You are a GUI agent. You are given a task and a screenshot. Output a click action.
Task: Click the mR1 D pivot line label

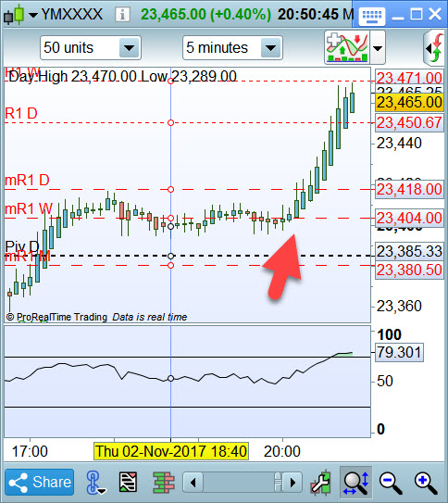27,181
